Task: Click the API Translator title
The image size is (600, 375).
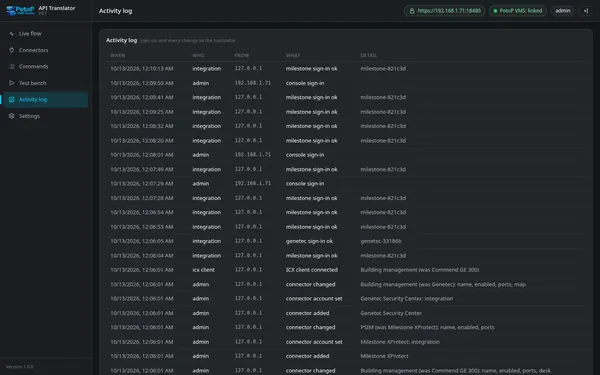Action: point(57,8)
